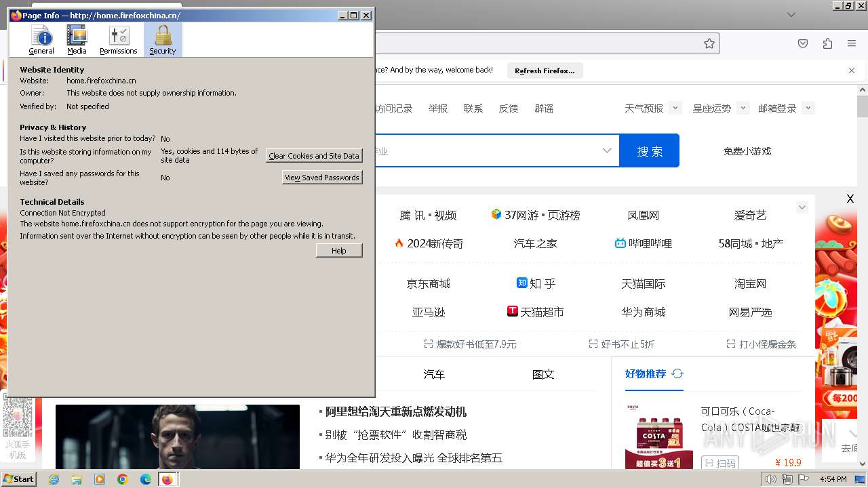Open headline 华为全年研发投入曝光

point(414,458)
